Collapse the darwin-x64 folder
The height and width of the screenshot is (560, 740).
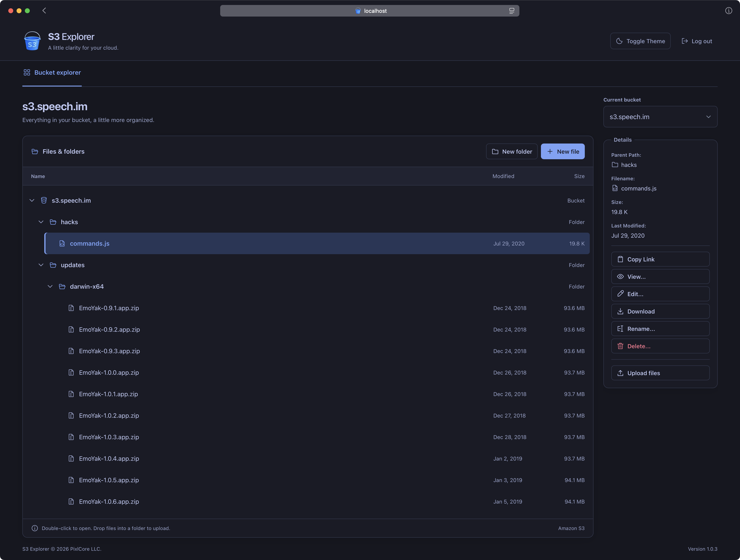click(50, 287)
